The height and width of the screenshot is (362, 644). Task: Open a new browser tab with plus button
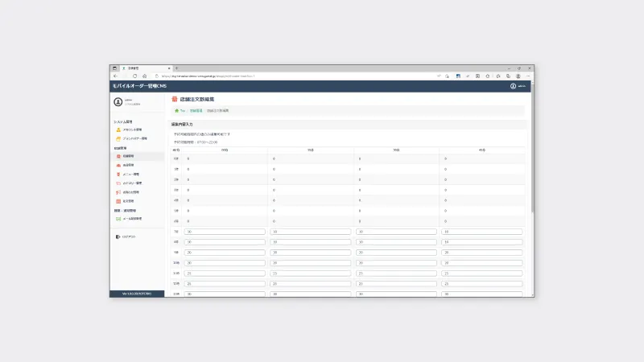pos(176,68)
